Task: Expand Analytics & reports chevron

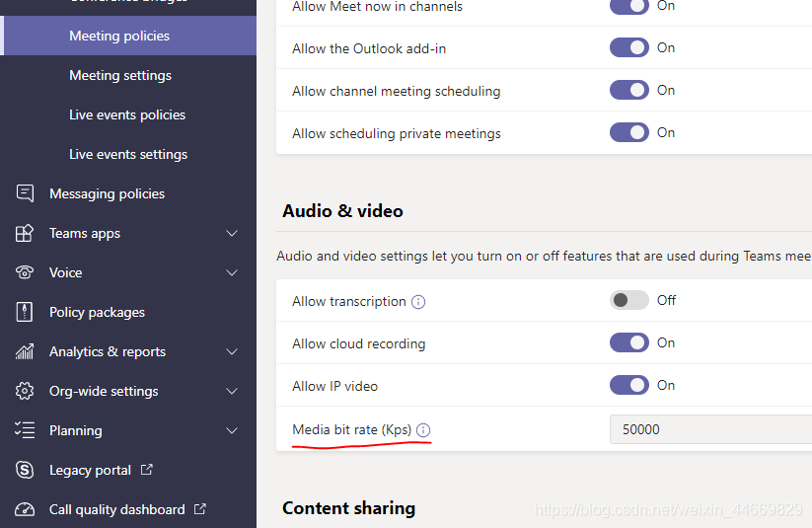Action: click(x=232, y=351)
